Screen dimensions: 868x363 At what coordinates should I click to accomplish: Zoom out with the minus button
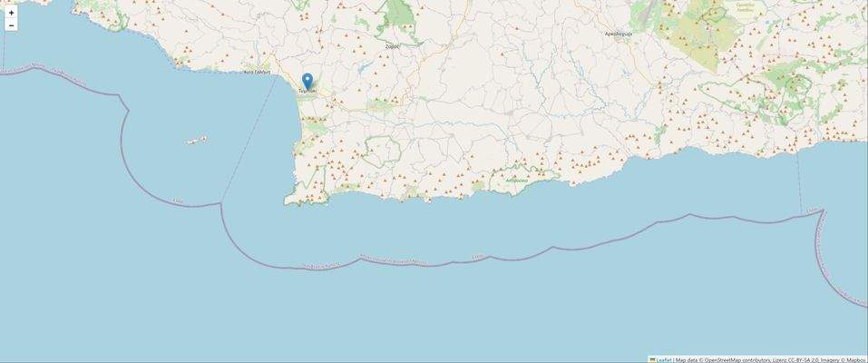coord(11,25)
